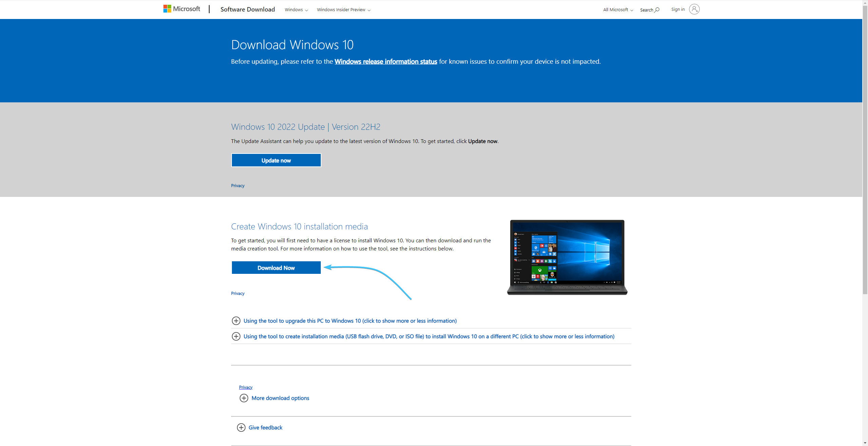Click the Search magnifier icon
This screenshot has width=868, height=446.
(x=657, y=9)
